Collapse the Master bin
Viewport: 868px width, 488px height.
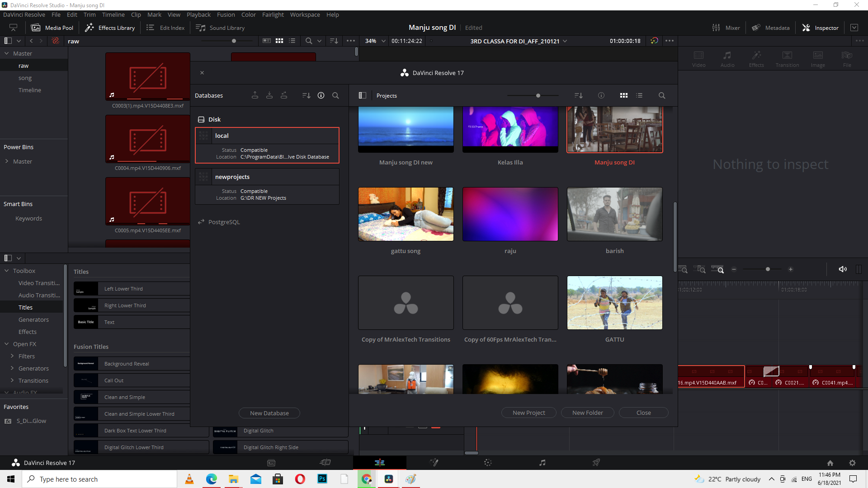tap(7, 53)
